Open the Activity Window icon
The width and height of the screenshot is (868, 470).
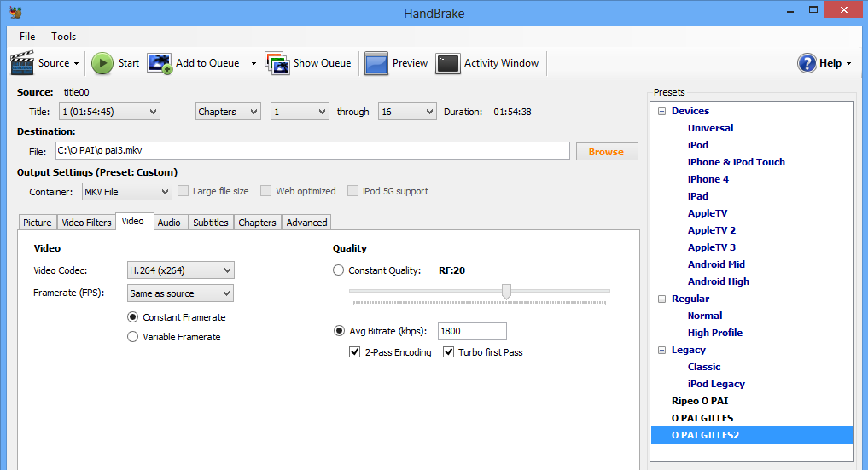pos(448,63)
